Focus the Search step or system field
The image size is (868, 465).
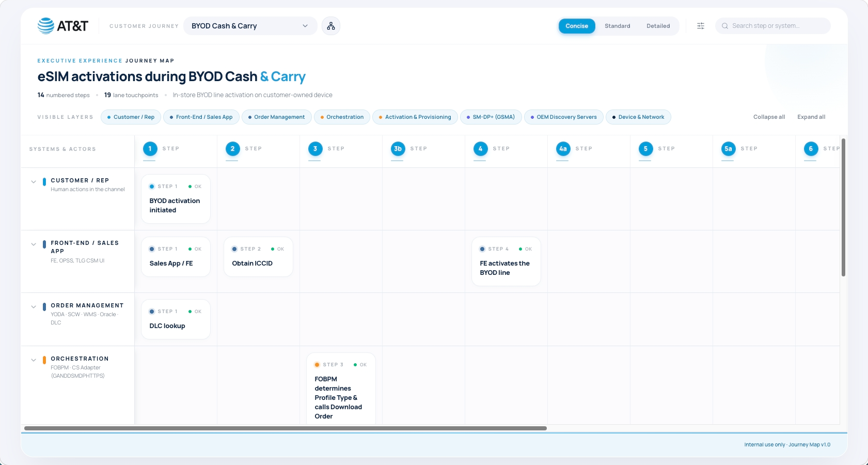(773, 26)
